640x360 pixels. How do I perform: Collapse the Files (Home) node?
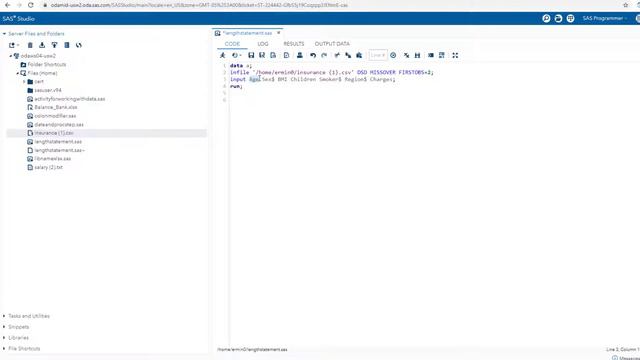(17, 73)
